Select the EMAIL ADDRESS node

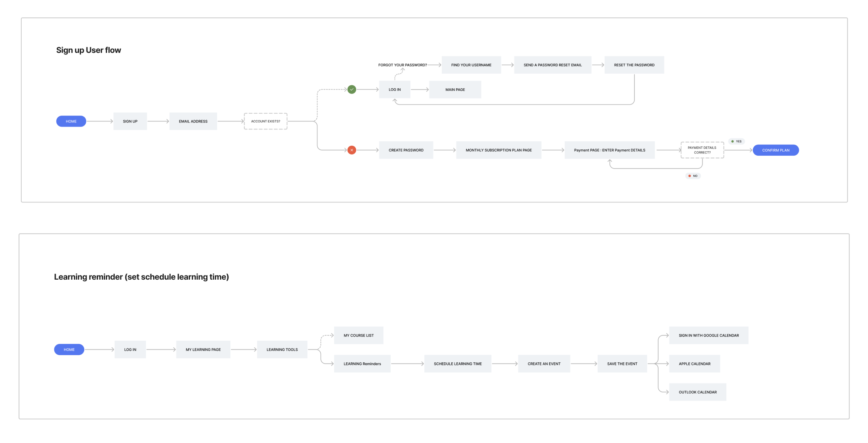tap(193, 121)
